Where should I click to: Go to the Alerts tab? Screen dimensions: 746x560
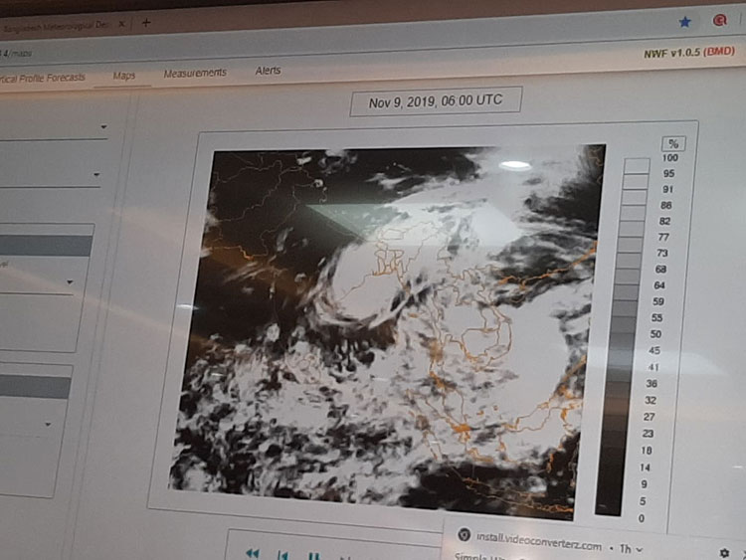[268, 71]
